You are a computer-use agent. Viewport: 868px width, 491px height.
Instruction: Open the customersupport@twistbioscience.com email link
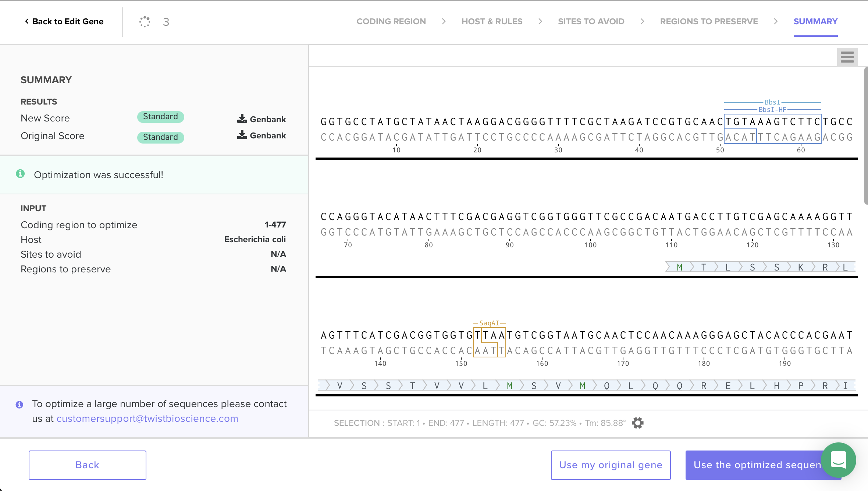[147, 419]
